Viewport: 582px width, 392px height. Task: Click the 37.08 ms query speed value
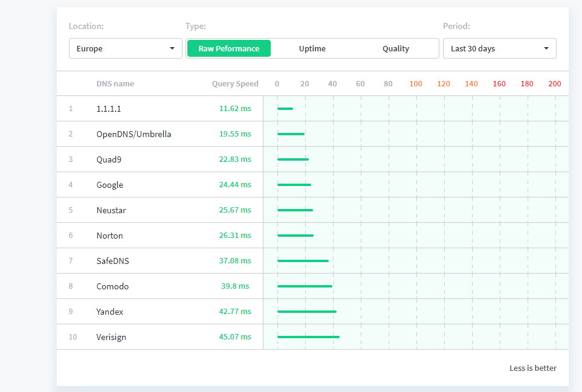pos(235,260)
